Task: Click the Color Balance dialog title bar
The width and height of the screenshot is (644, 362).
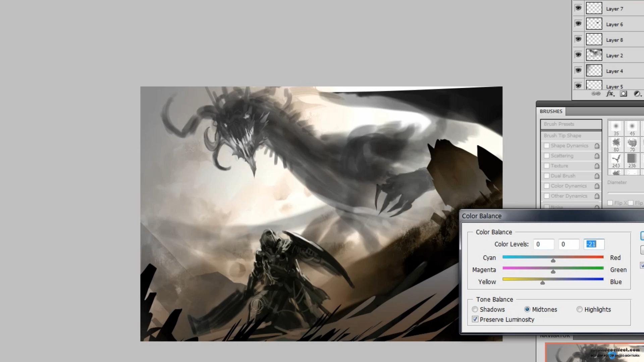Action: click(552, 216)
